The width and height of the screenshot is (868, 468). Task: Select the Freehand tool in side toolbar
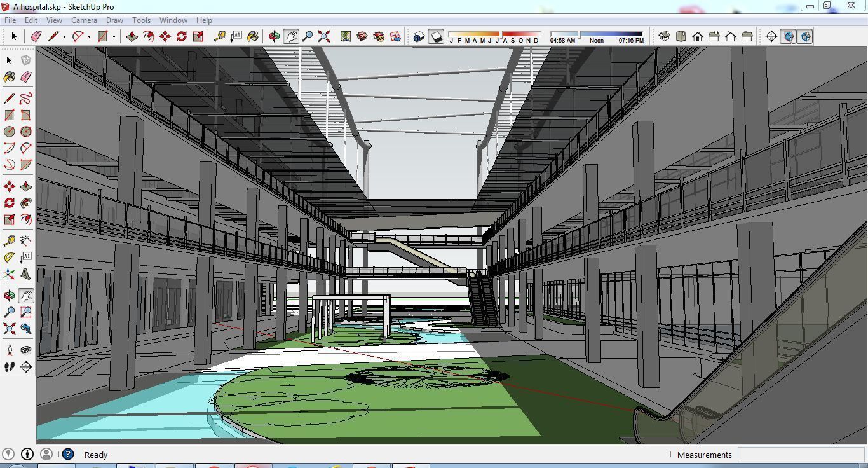26,99
